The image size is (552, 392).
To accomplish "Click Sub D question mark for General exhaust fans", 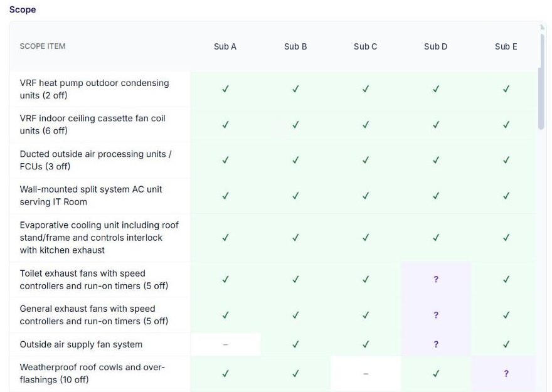I will tap(436, 315).
